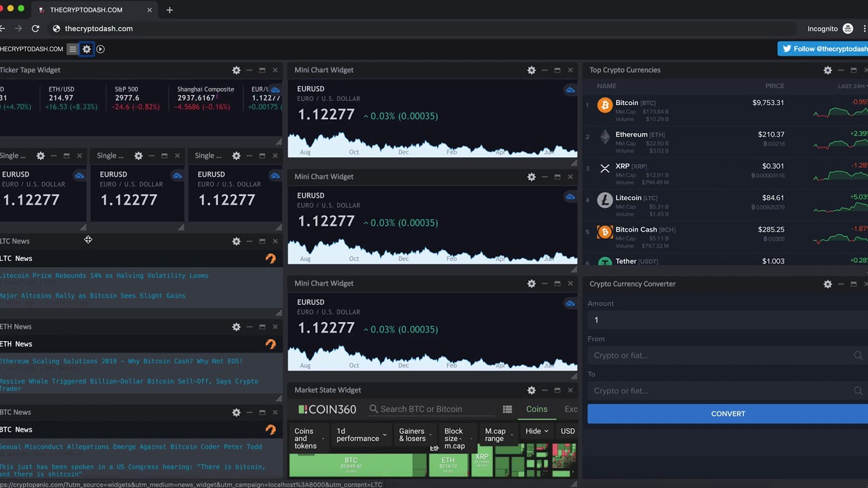Select the BTC block in the Coin360 heatmap

pos(351,464)
